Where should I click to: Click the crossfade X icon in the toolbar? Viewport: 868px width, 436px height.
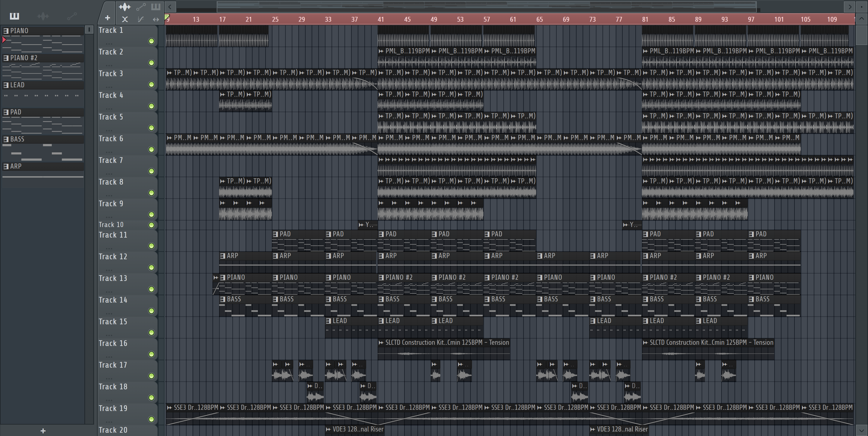click(125, 20)
